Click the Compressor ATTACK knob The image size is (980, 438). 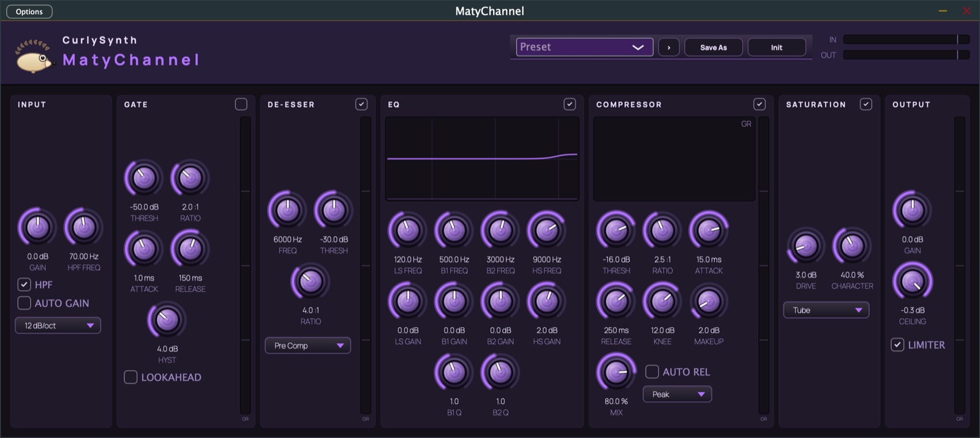pyautogui.click(x=709, y=230)
